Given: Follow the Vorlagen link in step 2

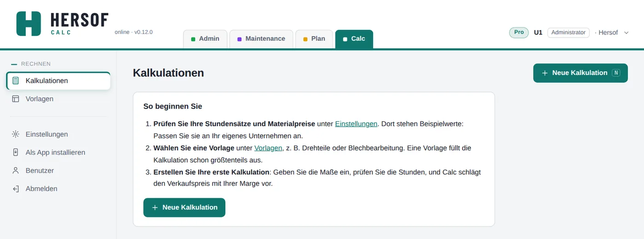Looking at the screenshot, I should (268, 148).
